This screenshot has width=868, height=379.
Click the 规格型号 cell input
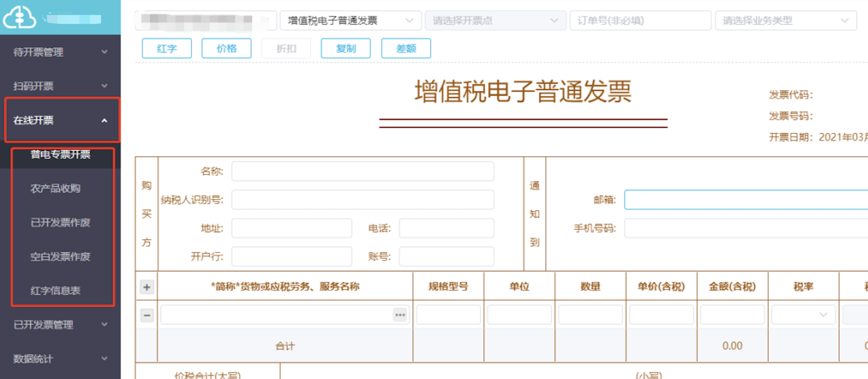pyautogui.click(x=448, y=315)
